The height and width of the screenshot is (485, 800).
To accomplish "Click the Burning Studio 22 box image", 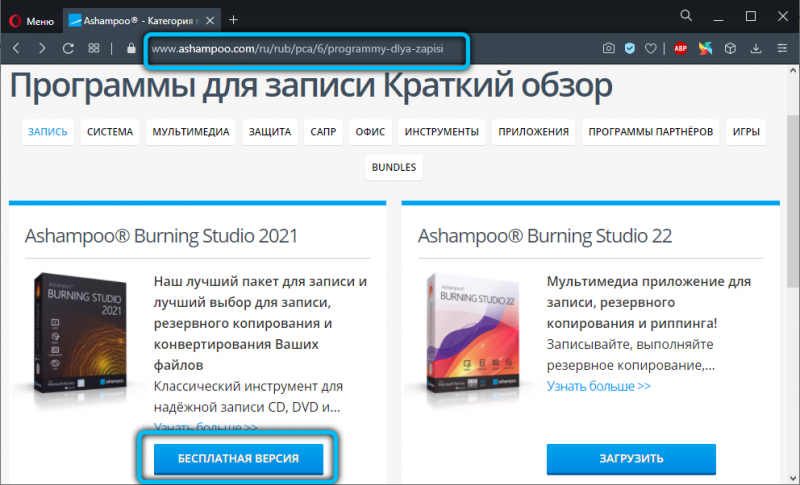I will click(x=473, y=334).
